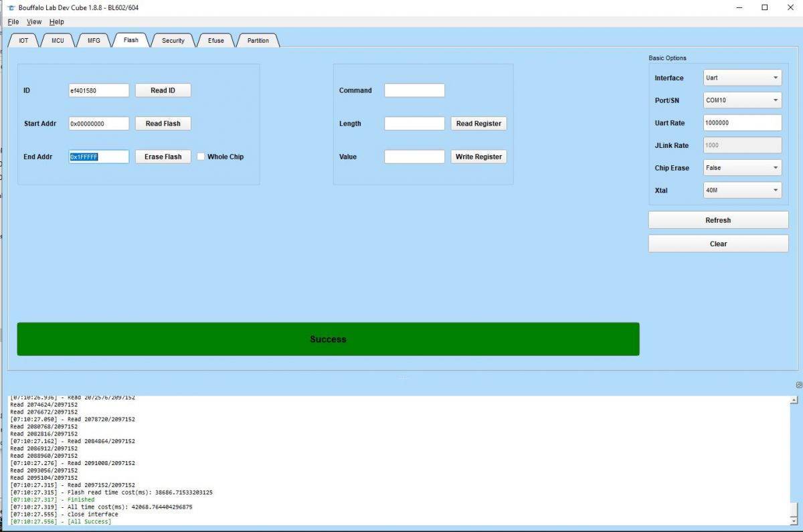Click the minimize window button
This screenshot has height=532, width=803.
739,7
